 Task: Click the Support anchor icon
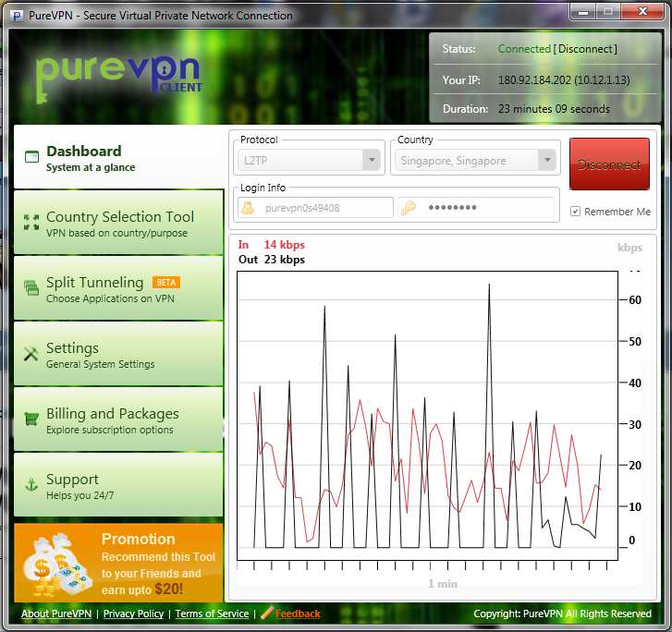31,484
